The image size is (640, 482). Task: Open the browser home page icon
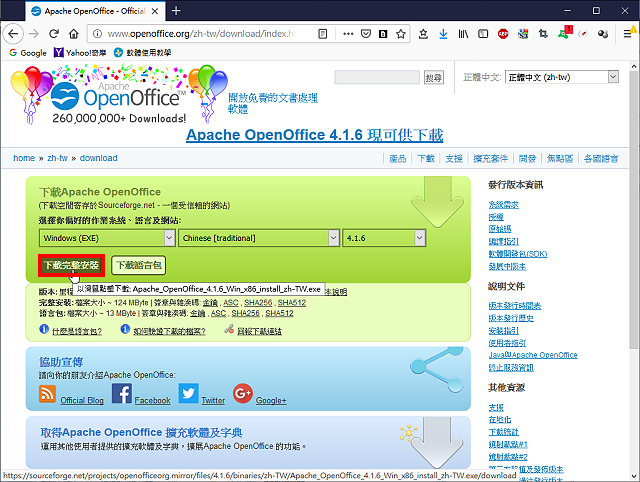(74, 34)
